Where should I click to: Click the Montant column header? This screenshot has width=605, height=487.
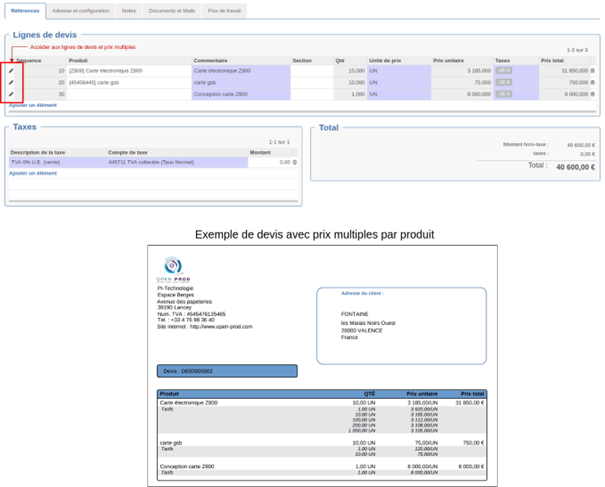(260, 152)
